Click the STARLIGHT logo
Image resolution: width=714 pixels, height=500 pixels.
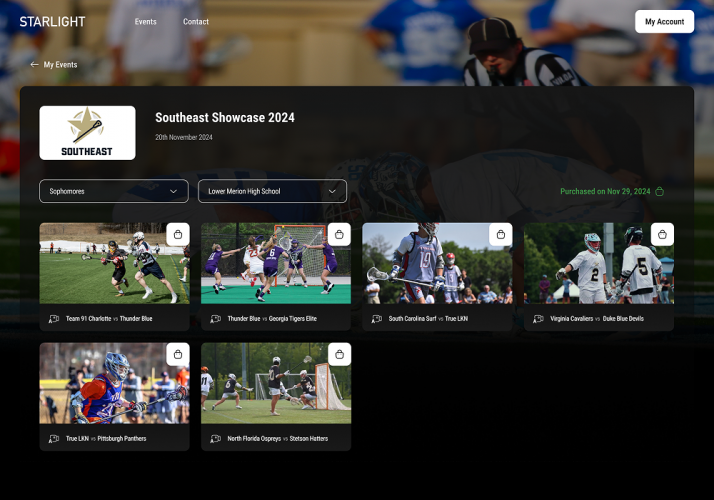(52, 22)
